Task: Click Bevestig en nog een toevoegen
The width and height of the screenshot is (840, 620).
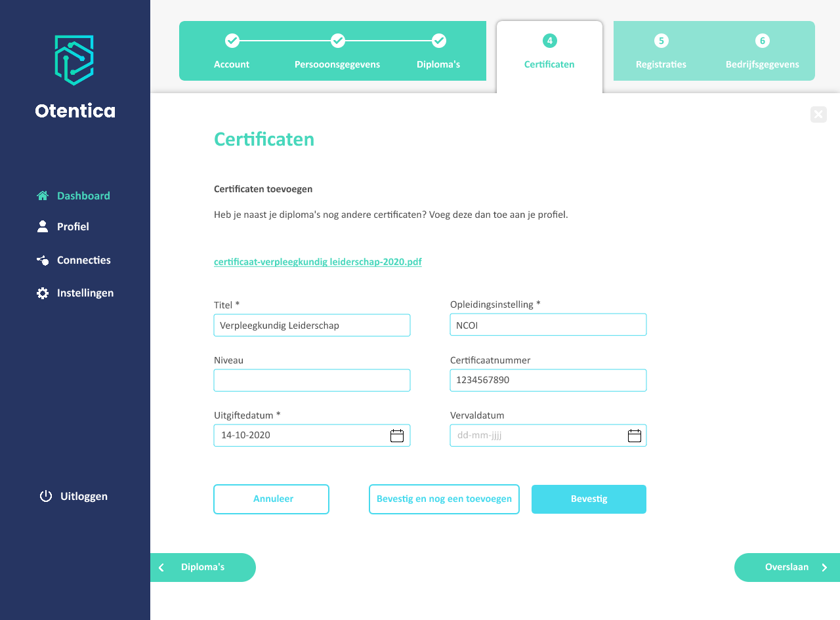Action: point(444,499)
